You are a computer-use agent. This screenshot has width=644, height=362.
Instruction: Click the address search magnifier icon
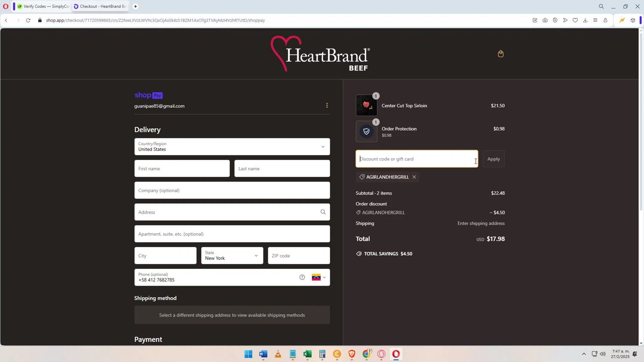323,212
